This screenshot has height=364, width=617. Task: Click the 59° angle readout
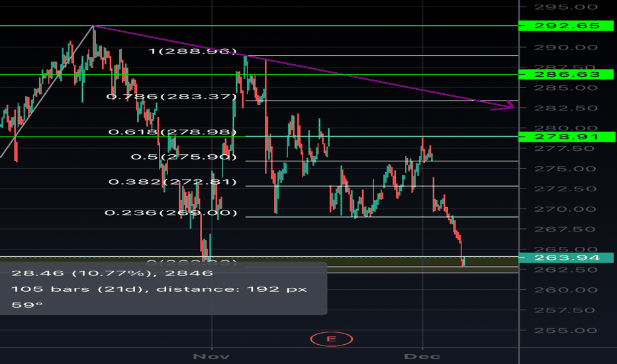click(26, 305)
